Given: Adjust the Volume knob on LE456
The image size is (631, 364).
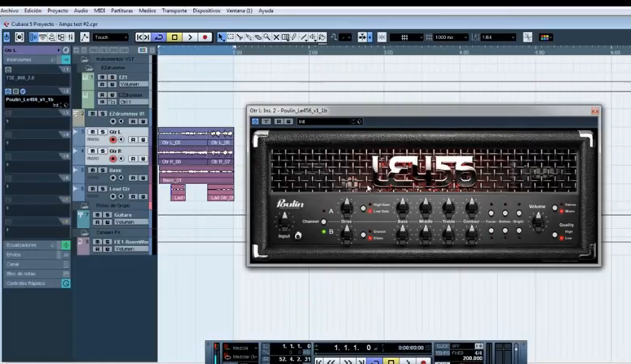Looking at the screenshot, I should (x=538, y=221).
